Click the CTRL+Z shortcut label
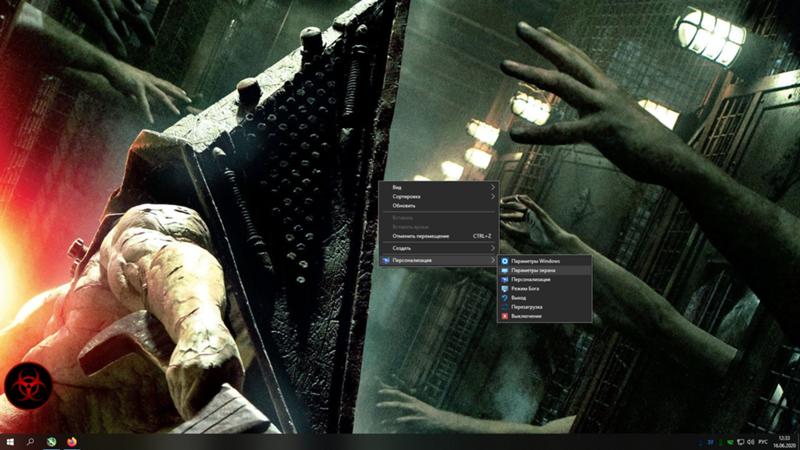This screenshot has width=800, height=450. pyautogui.click(x=482, y=236)
